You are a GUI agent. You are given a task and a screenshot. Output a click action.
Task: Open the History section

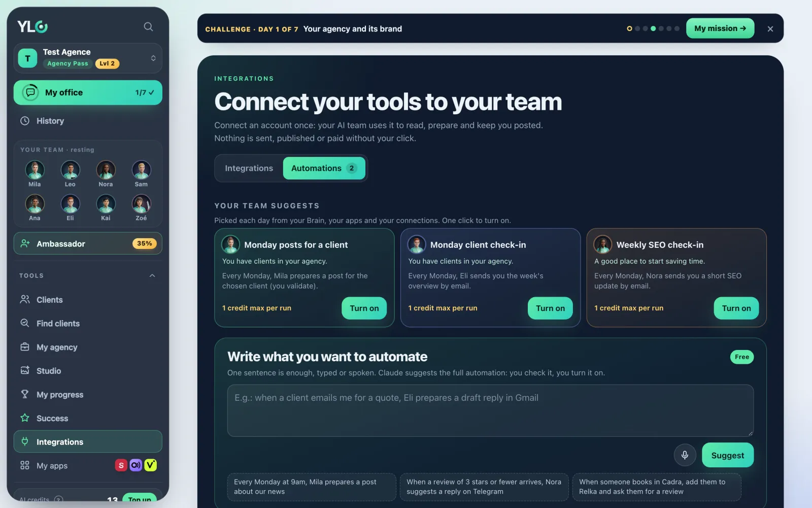(x=88, y=121)
